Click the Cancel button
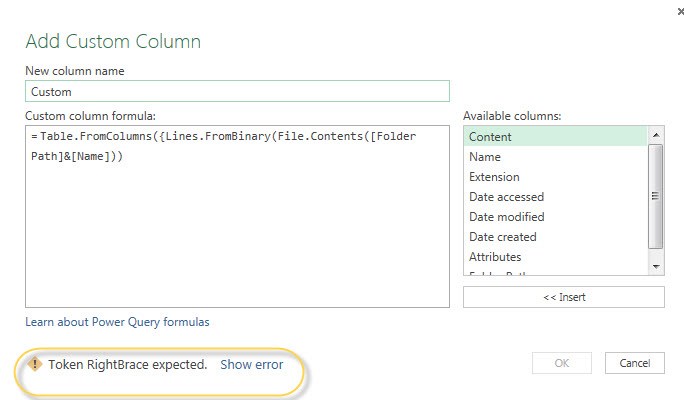 (x=635, y=363)
